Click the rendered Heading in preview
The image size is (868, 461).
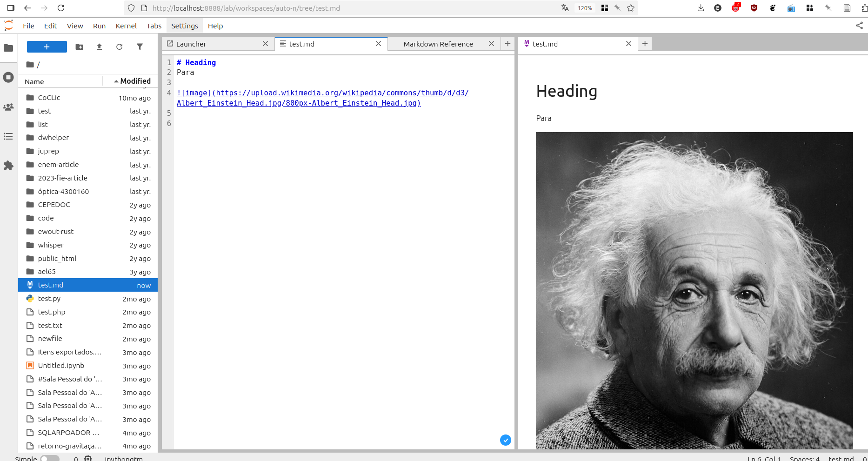pyautogui.click(x=567, y=91)
